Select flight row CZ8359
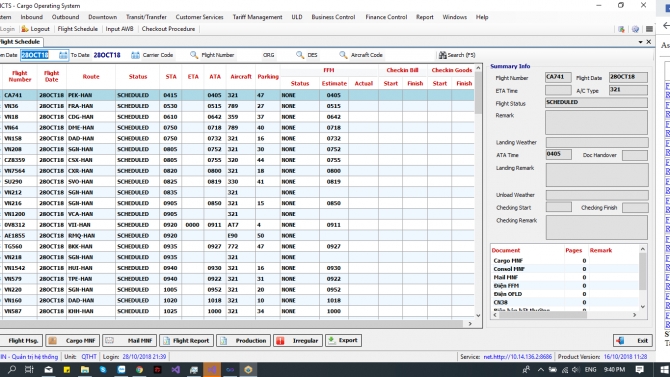This screenshot has height=377, width=670. 237,160
